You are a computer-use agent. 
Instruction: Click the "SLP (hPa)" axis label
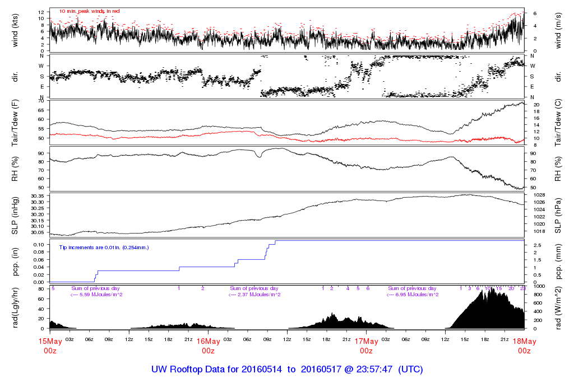[558, 216]
